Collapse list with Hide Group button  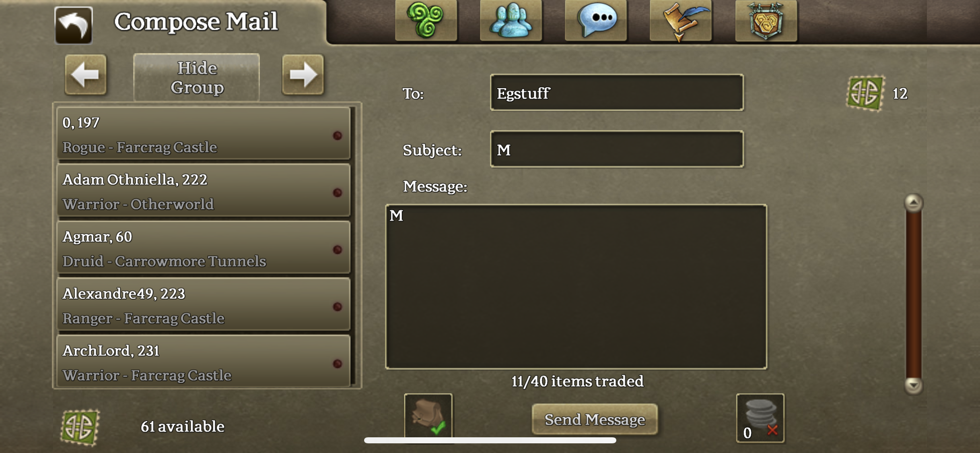pos(197,77)
